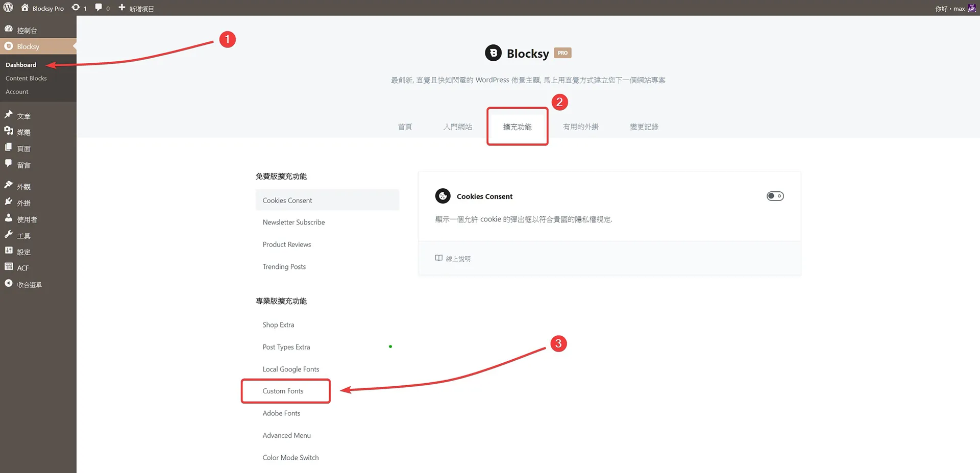The height and width of the screenshot is (473, 980).
Task: Click the 媒體 media icon
Action: tap(9, 131)
